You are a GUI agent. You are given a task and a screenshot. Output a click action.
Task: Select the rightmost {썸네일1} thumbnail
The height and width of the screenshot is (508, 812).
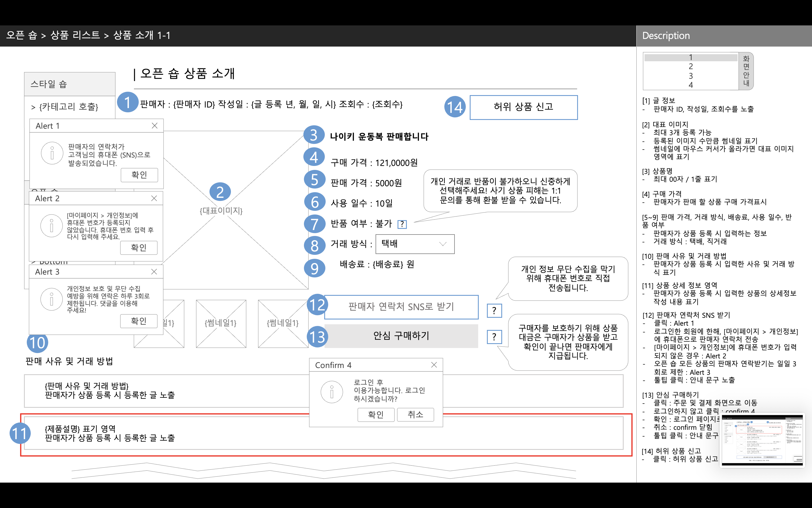tap(283, 323)
